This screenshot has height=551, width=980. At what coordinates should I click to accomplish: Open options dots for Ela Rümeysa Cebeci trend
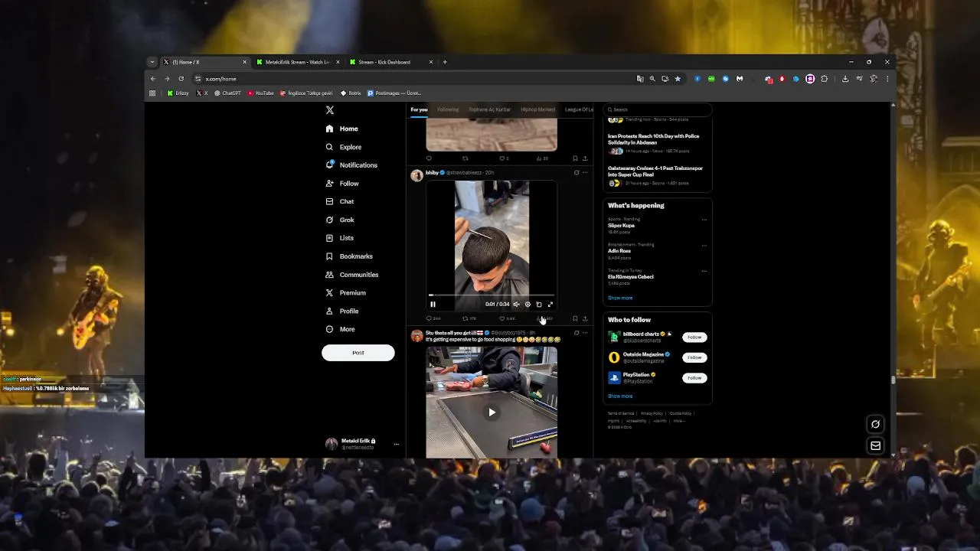(x=704, y=271)
